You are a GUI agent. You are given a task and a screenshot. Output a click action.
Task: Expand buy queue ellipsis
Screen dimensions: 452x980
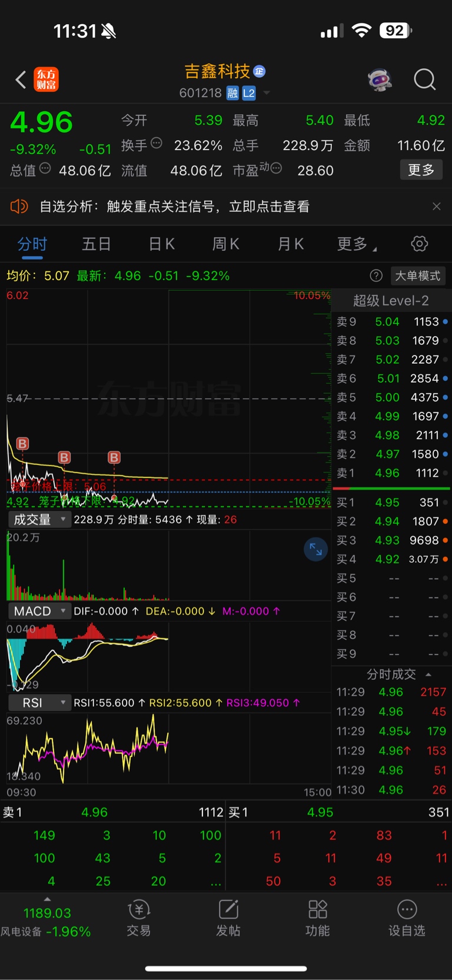click(441, 882)
